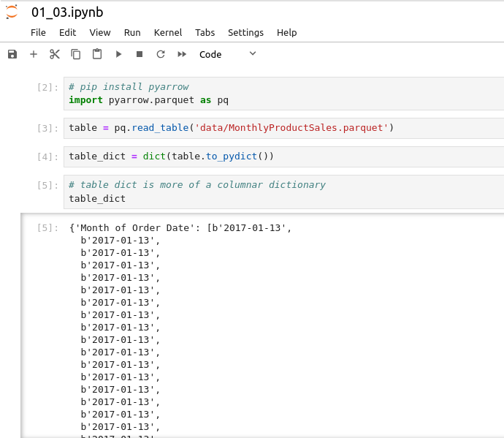
Task: Paste cell using clipboard icon
Action: click(96, 54)
